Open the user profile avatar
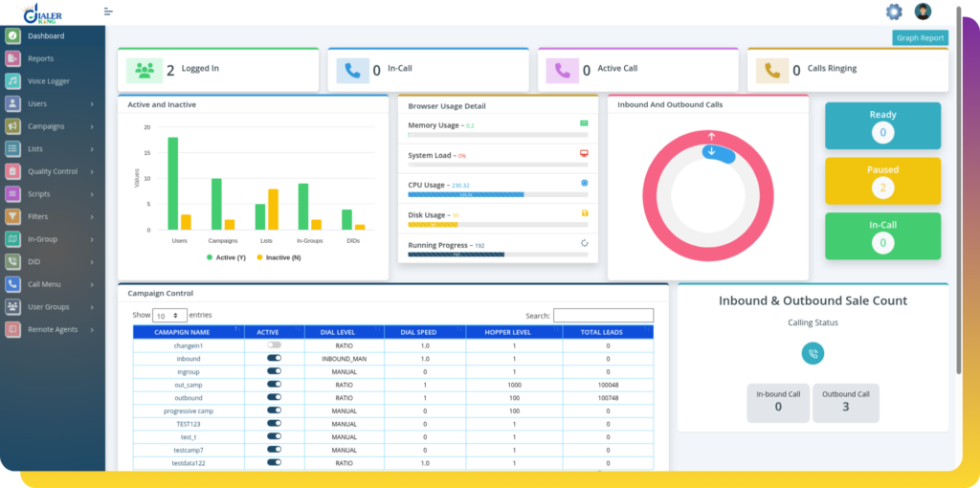Screen dimensions: 980x488 (924, 11)
